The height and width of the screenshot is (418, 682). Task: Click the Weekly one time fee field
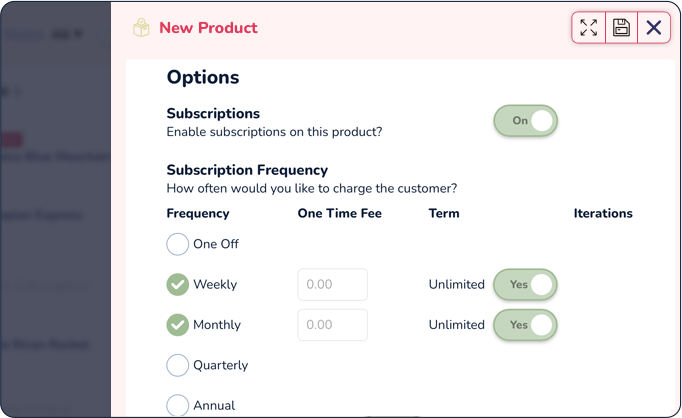point(333,284)
